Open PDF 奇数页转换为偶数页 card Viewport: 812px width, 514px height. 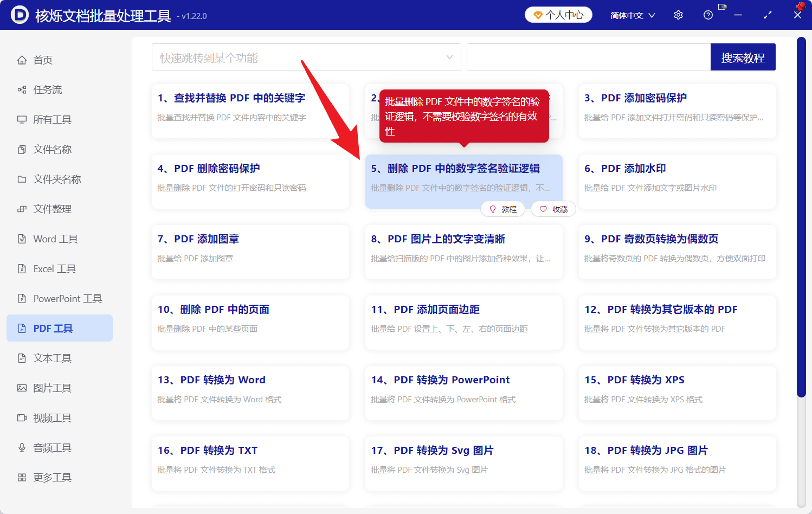(677, 252)
